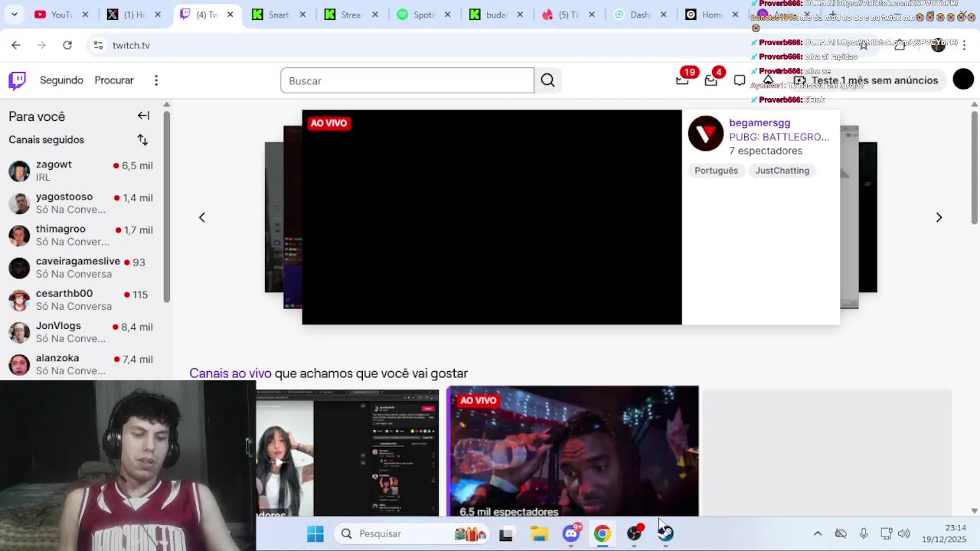Reload the twitch.tv page
This screenshot has width=980, height=551.
pos(67,45)
